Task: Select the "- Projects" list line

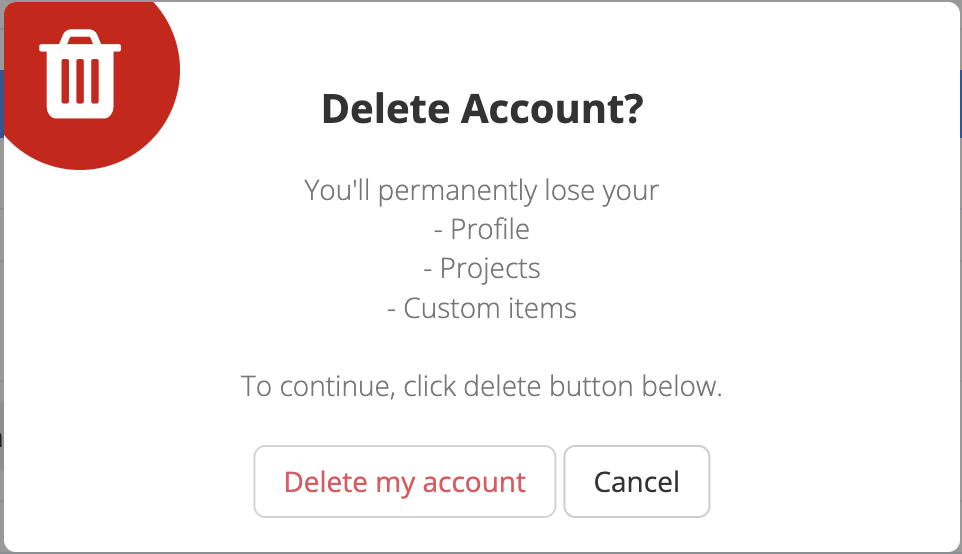Action: [x=481, y=269]
